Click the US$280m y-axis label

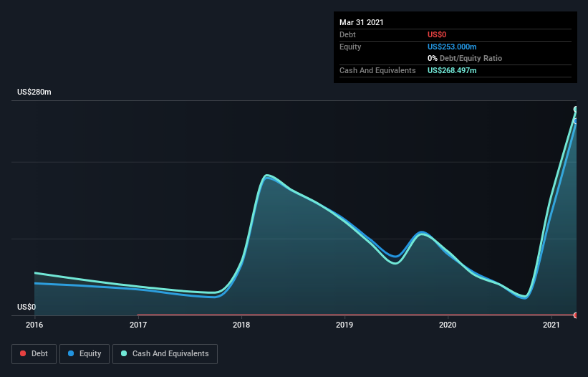(x=34, y=92)
